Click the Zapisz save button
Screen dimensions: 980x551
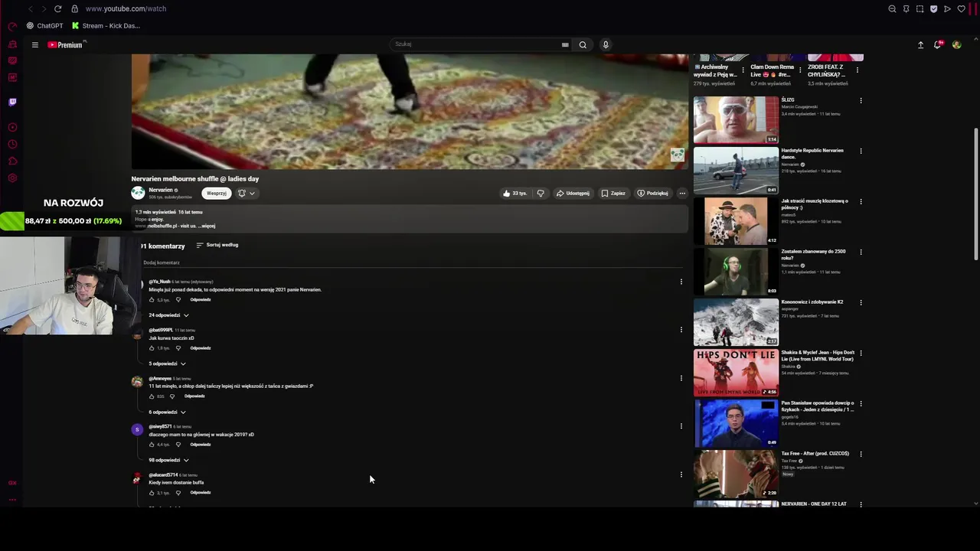click(x=613, y=193)
